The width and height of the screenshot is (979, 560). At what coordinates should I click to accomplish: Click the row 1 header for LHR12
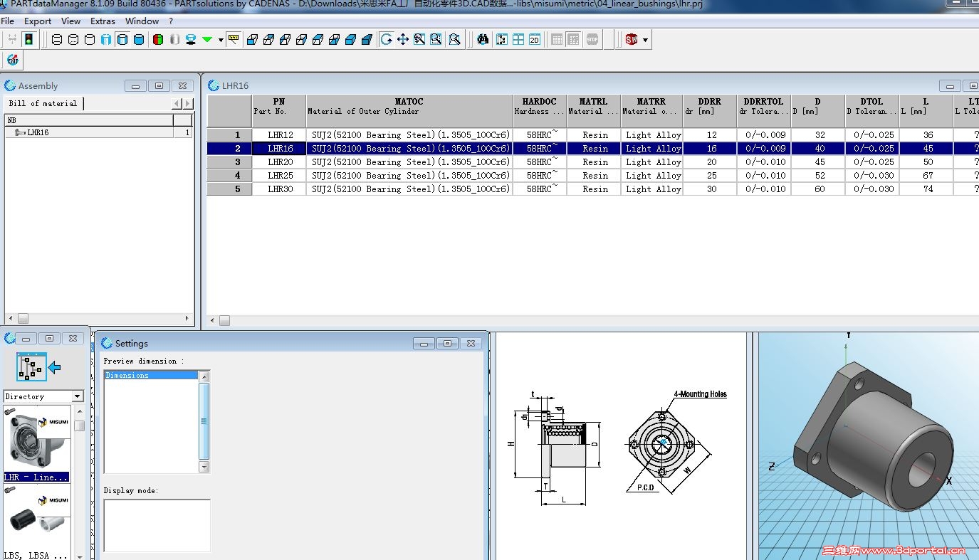pos(229,135)
